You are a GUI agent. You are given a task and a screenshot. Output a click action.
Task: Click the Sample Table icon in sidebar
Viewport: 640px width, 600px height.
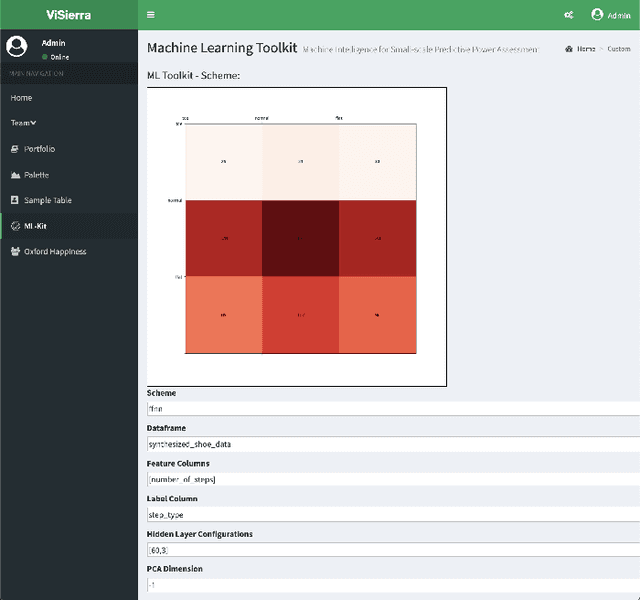[15, 200]
